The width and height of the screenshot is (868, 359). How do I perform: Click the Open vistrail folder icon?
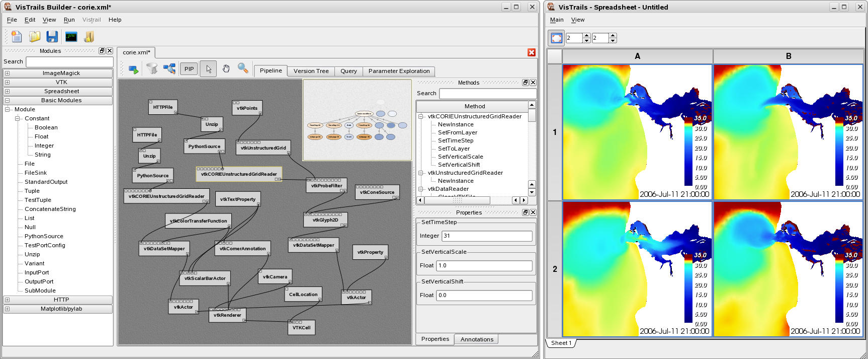tap(34, 37)
